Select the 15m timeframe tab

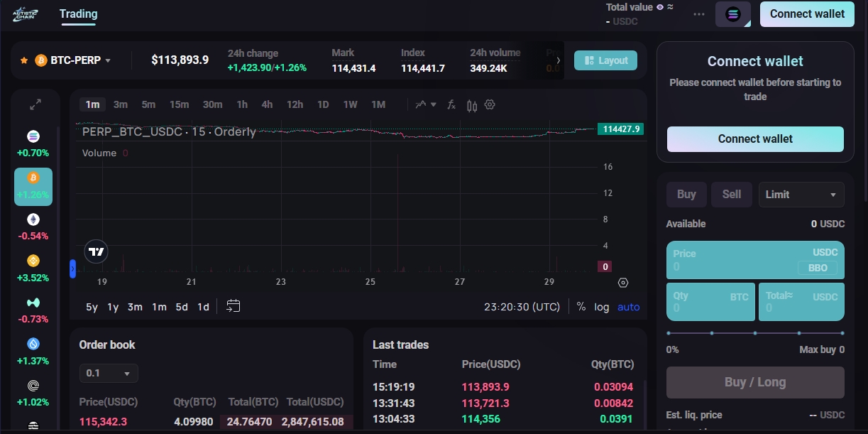pos(179,104)
